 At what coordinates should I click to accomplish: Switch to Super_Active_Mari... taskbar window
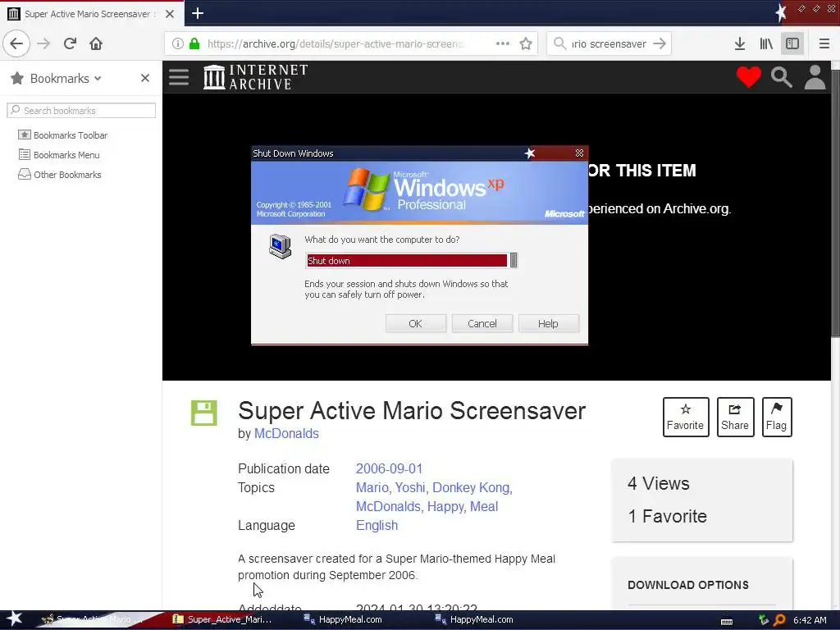(x=222, y=620)
